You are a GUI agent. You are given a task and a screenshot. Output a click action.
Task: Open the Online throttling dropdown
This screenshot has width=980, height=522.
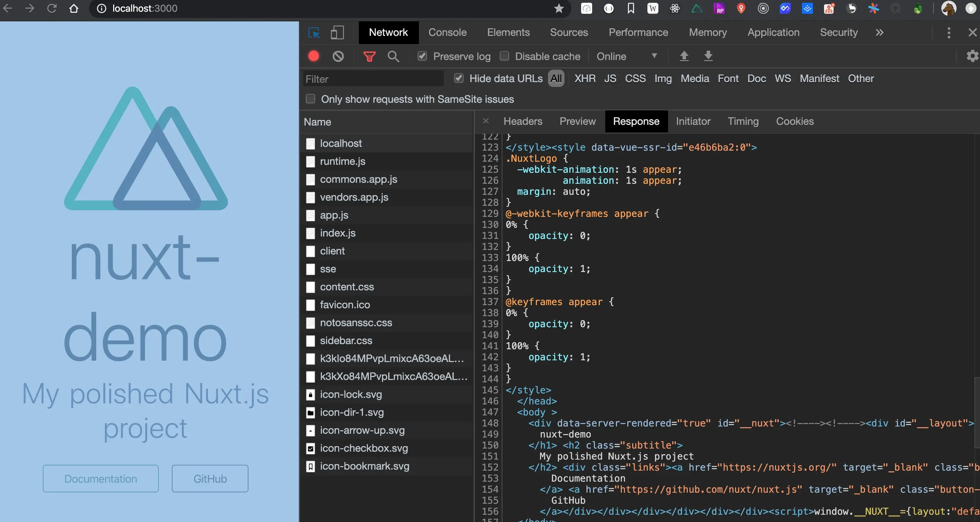(x=627, y=56)
